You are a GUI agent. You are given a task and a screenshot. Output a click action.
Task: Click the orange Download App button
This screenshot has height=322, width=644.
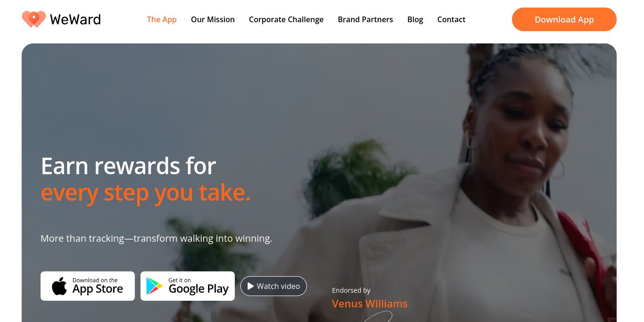[x=564, y=19]
